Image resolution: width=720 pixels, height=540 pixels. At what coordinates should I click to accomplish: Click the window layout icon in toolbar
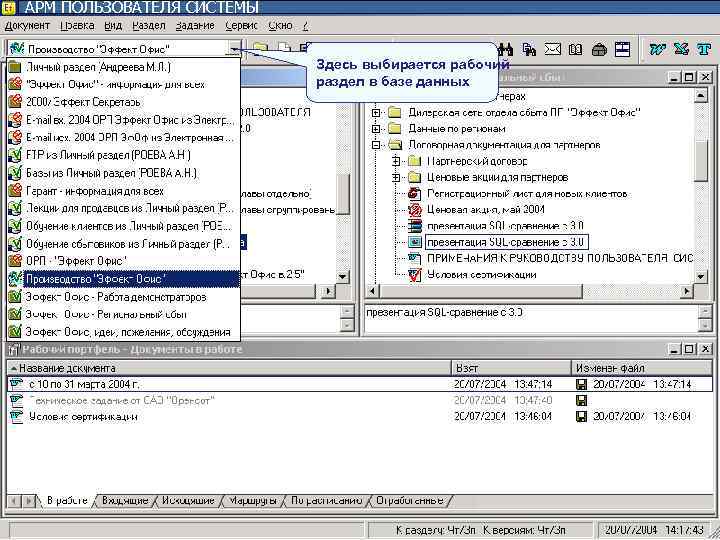pyautogui.click(x=622, y=49)
